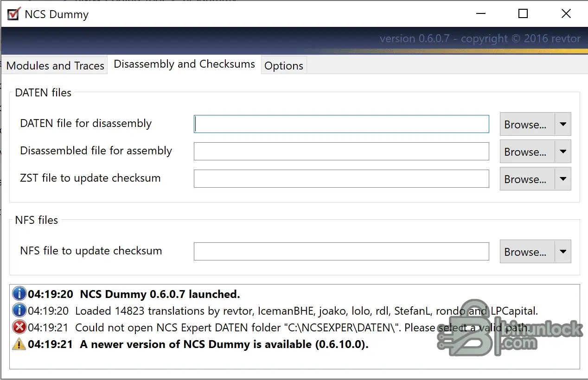The image size is (588, 380).
Task: Click the Disassembled file for assembly input
Action: (341, 152)
